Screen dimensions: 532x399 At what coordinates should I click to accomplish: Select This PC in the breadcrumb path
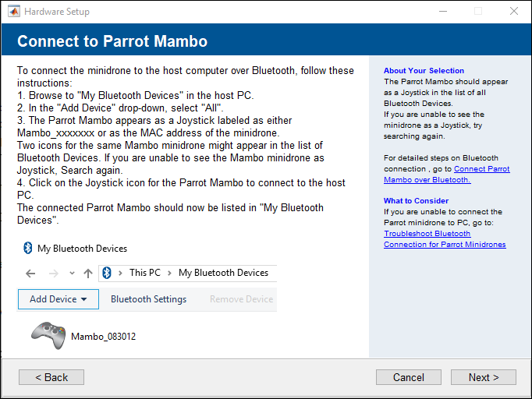pos(144,273)
